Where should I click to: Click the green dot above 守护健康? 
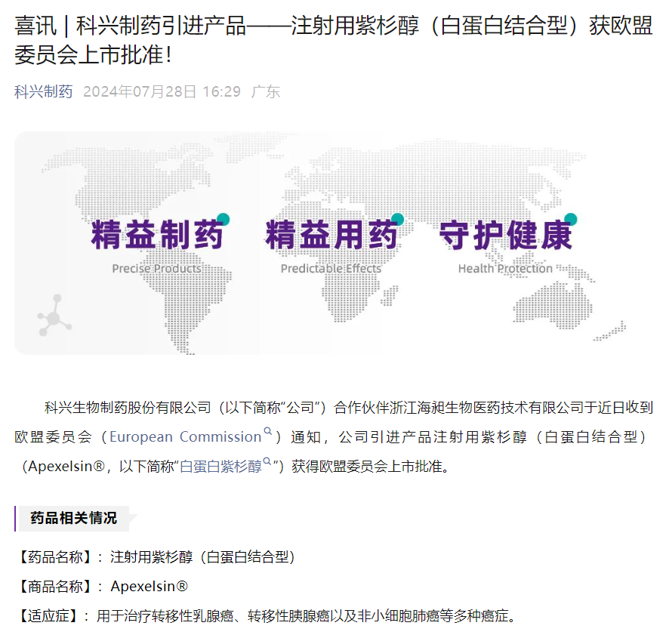[x=572, y=218]
